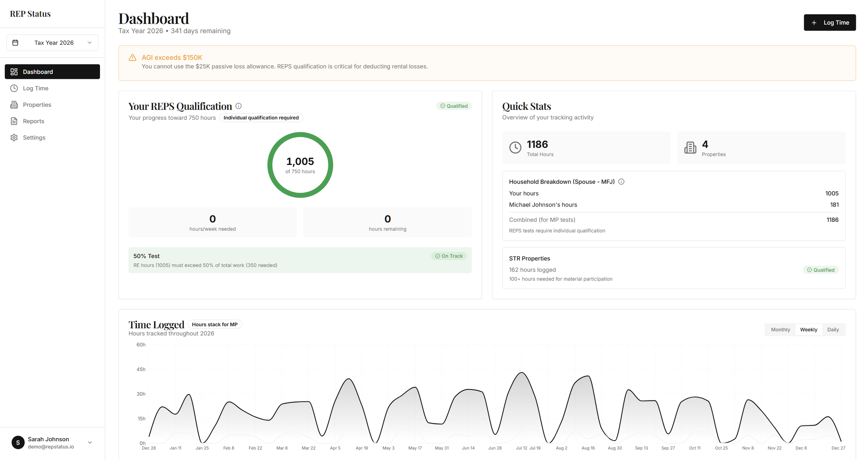Click info icon beside Household Breakdown
The height and width of the screenshot is (460, 868).
pyautogui.click(x=621, y=182)
